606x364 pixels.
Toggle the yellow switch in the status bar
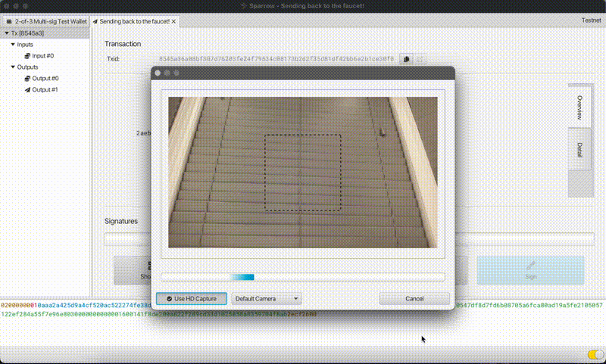pyautogui.click(x=595, y=354)
